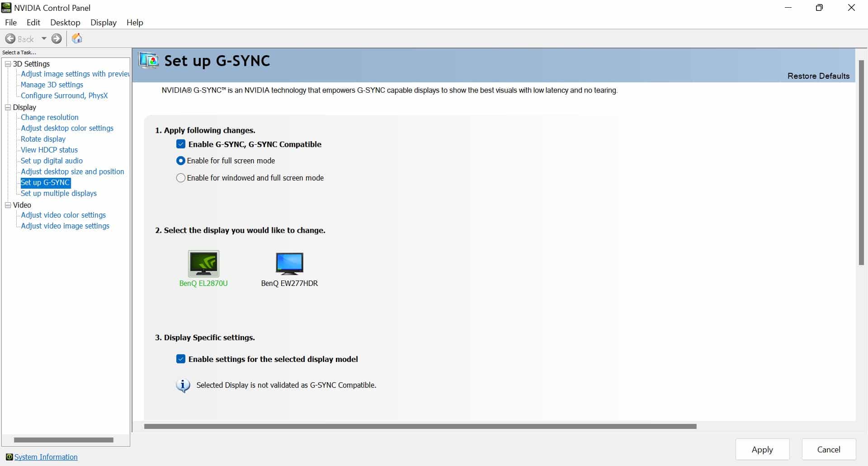Click the task tree horizontal scrollbar
The width and height of the screenshot is (868, 466).
[64, 440]
